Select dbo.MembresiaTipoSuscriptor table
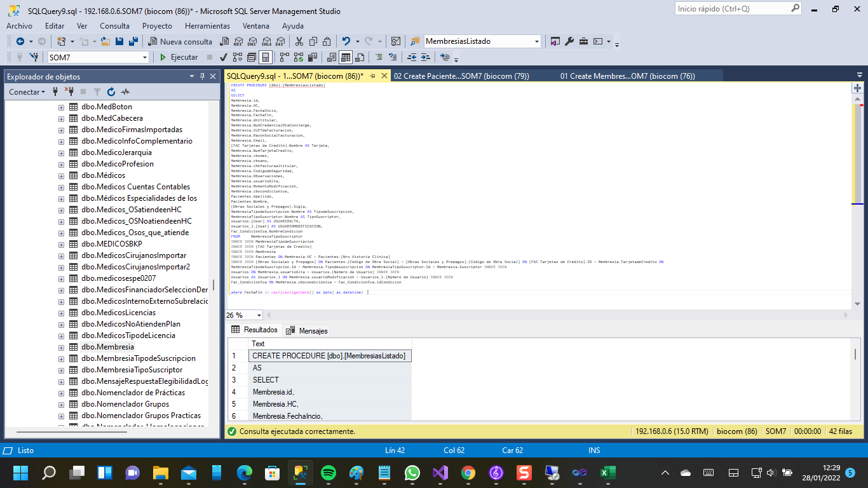The height and width of the screenshot is (488, 868). coord(132,370)
